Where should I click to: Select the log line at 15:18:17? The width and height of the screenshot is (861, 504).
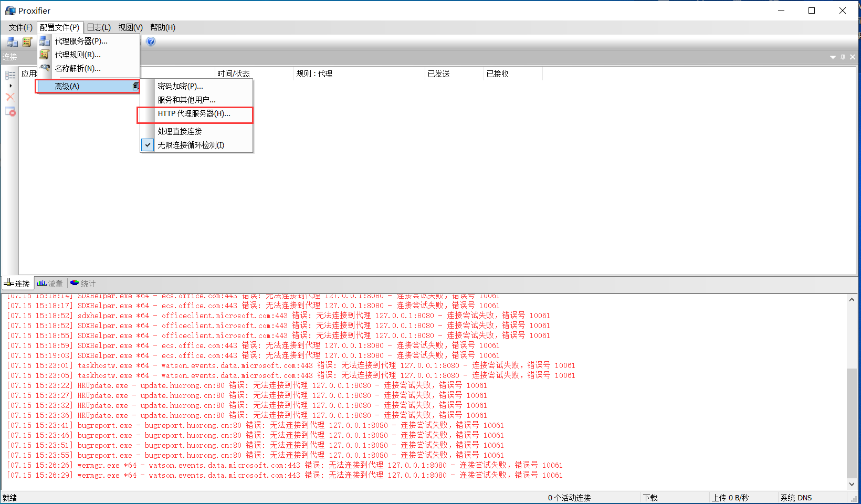coord(253,306)
